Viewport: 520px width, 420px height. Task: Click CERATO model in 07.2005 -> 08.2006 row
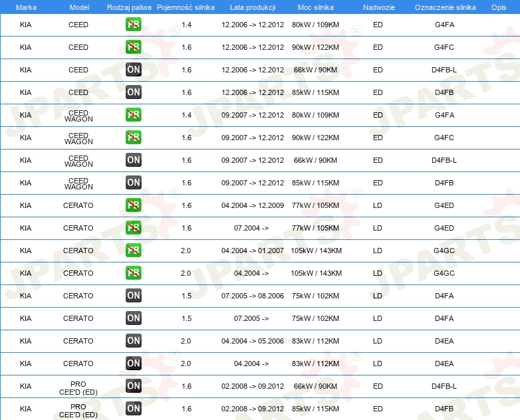(x=78, y=295)
